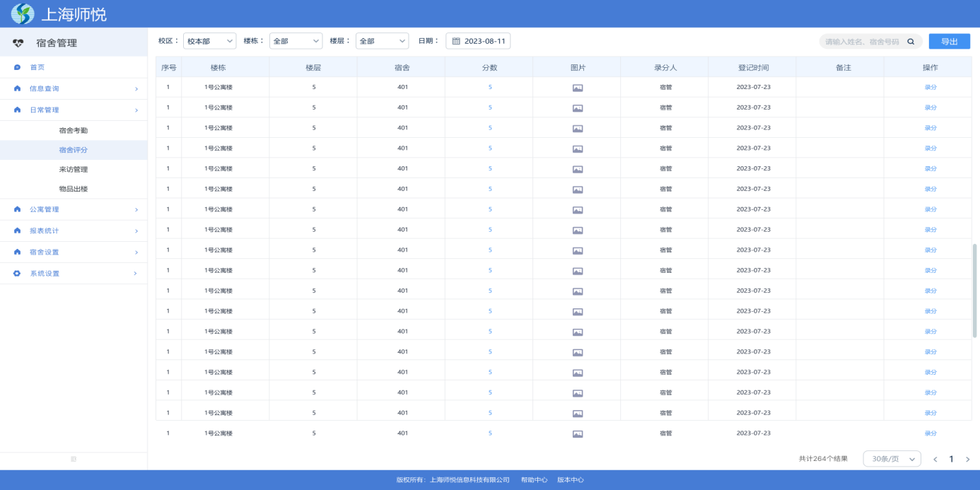Open the image icon in the first row
The width and height of the screenshot is (980, 490).
point(578,87)
